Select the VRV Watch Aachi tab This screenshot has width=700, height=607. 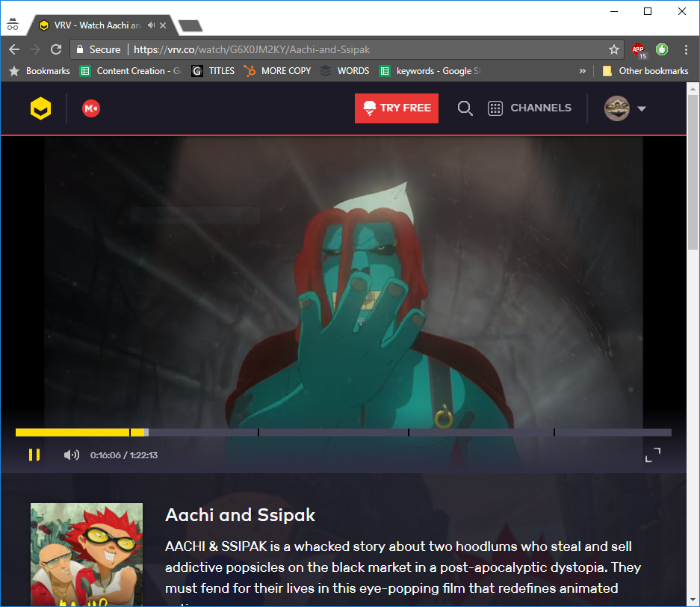click(x=102, y=25)
